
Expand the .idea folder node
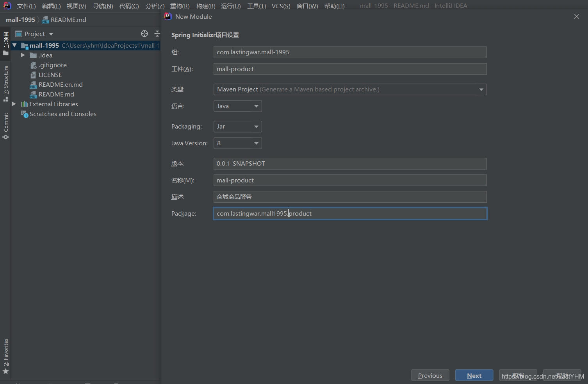[23, 55]
